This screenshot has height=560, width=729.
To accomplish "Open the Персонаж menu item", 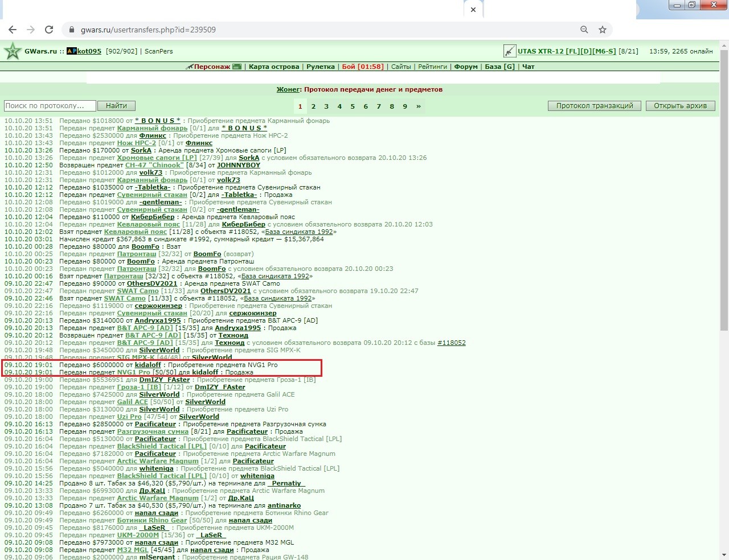I will tap(212, 67).
